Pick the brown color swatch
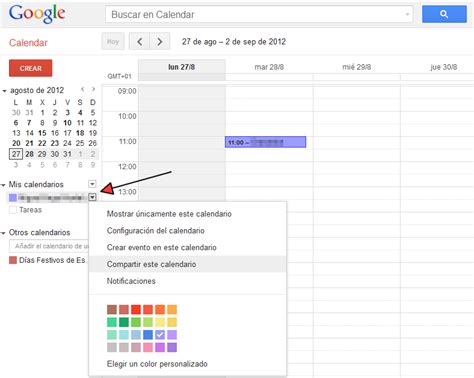Viewport: 474px width, 378px height. tap(112, 310)
